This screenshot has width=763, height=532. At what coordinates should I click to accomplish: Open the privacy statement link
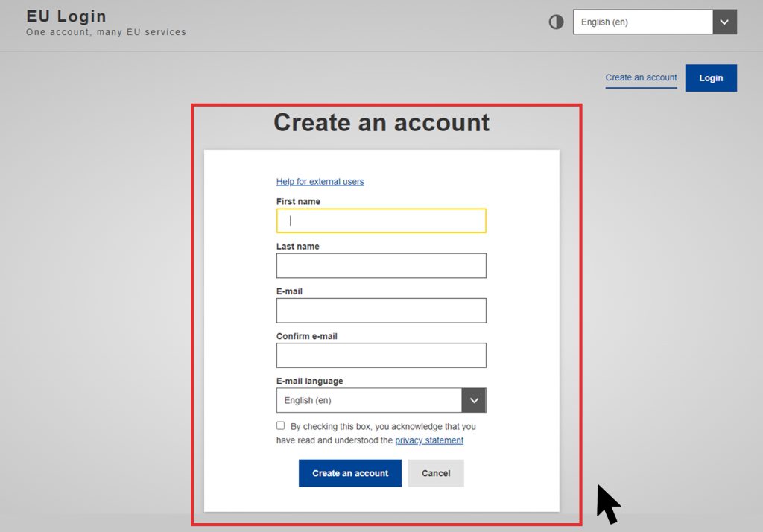(429, 440)
